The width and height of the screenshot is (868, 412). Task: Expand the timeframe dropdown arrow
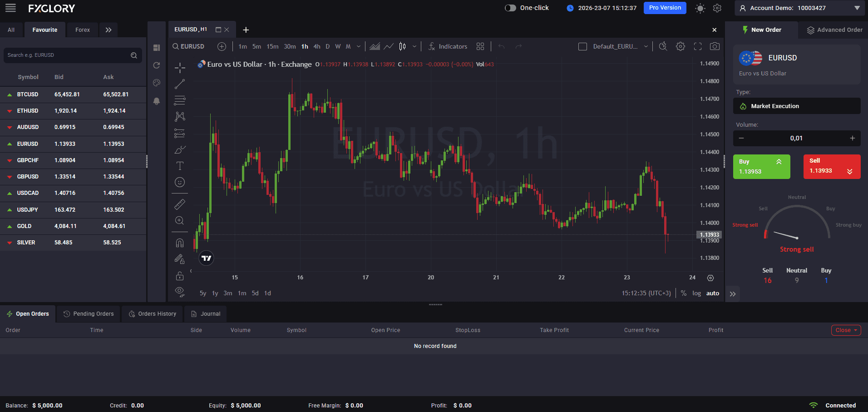(359, 46)
